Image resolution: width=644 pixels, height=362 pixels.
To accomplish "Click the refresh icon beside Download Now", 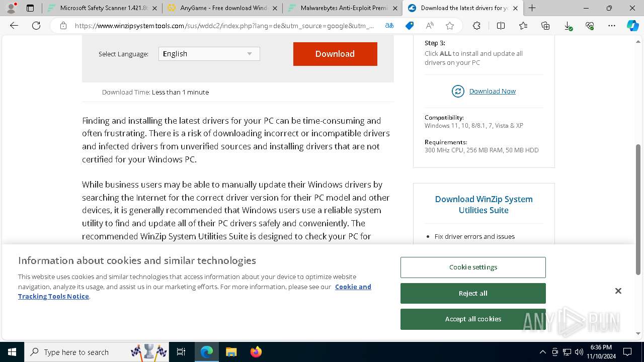I will pyautogui.click(x=458, y=91).
